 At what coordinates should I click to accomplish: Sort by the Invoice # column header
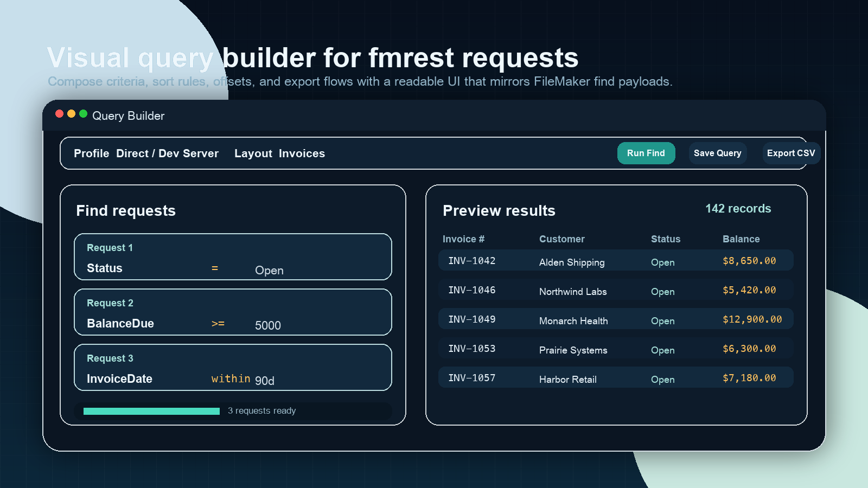pyautogui.click(x=464, y=239)
